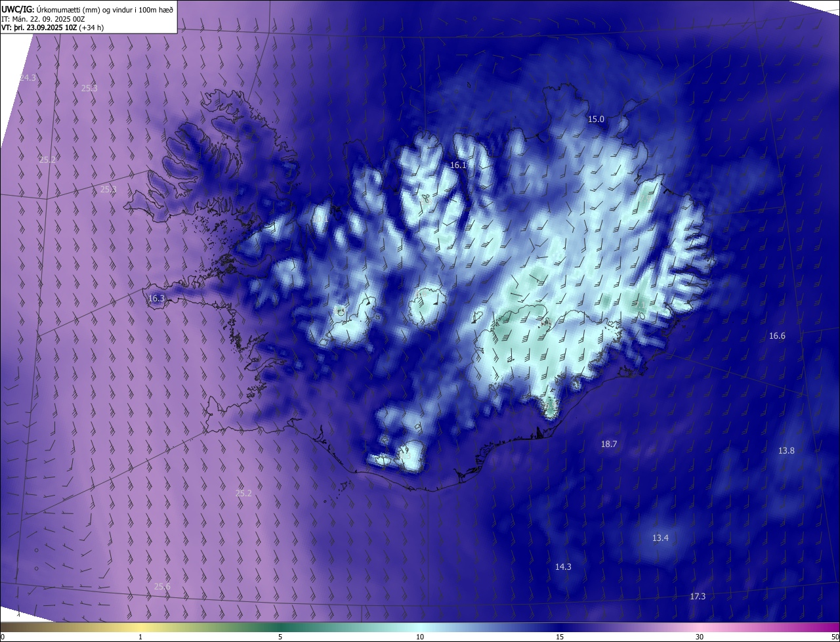Click the 16.3 value label
Image resolution: width=840 pixels, height=642 pixels.
(x=156, y=298)
